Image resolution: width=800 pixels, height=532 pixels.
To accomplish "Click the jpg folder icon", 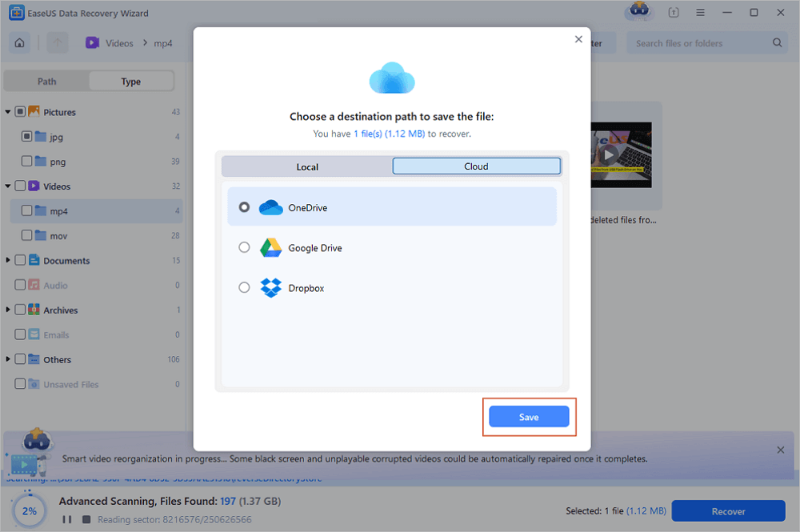I will pos(41,136).
